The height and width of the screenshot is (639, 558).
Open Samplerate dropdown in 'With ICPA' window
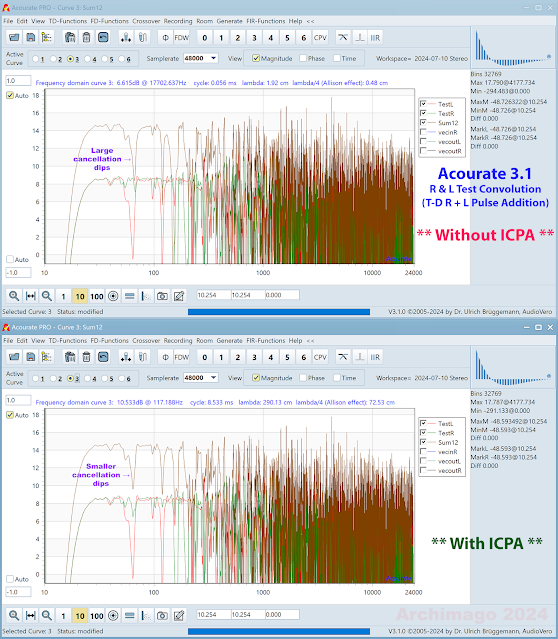pyautogui.click(x=213, y=378)
